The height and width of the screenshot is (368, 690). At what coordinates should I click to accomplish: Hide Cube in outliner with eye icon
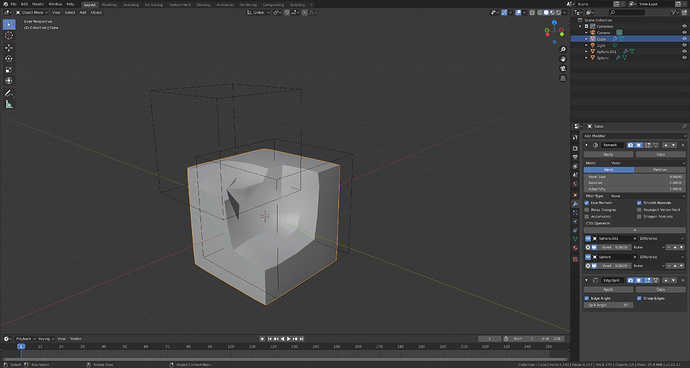(684, 39)
